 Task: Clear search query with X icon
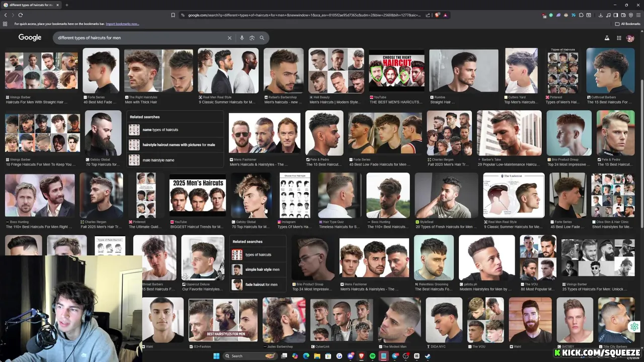(x=229, y=38)
